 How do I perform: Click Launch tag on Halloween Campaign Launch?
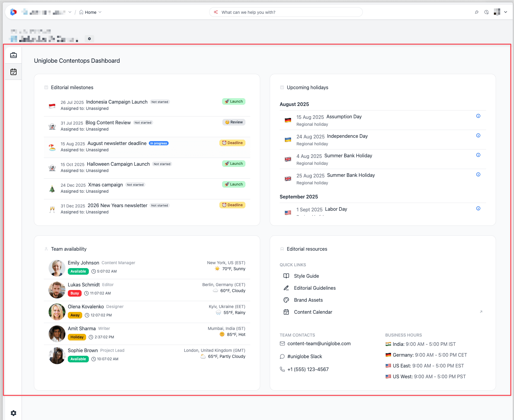tap(234, 164)
